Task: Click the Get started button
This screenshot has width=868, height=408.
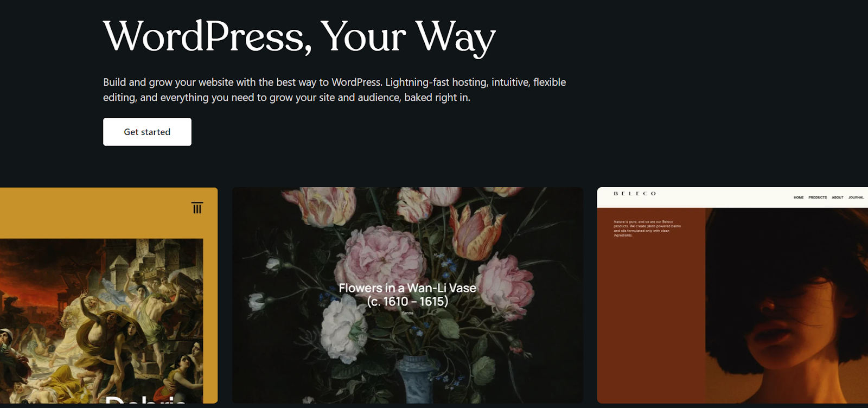Action: (147, 132)
